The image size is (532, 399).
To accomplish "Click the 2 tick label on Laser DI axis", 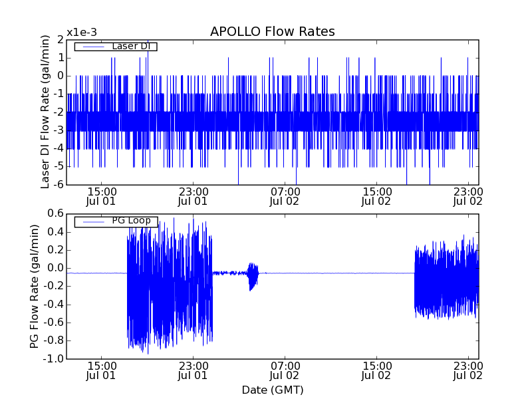I will pos(61,40).
